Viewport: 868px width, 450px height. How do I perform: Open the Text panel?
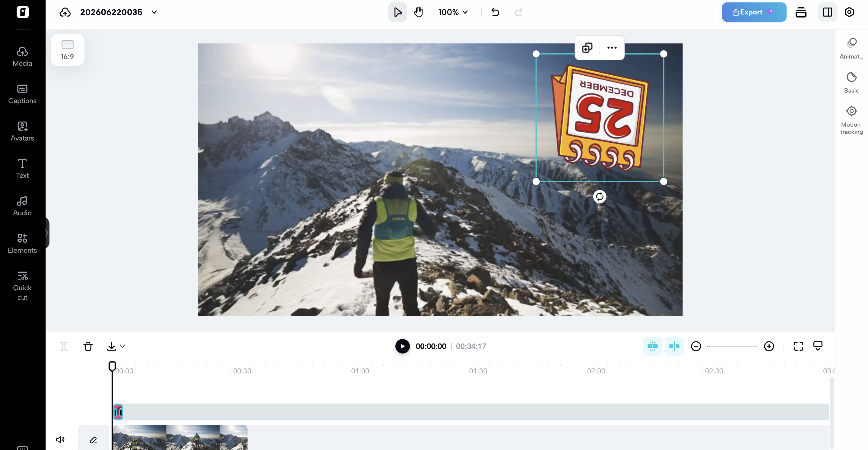tap(22, 169)
